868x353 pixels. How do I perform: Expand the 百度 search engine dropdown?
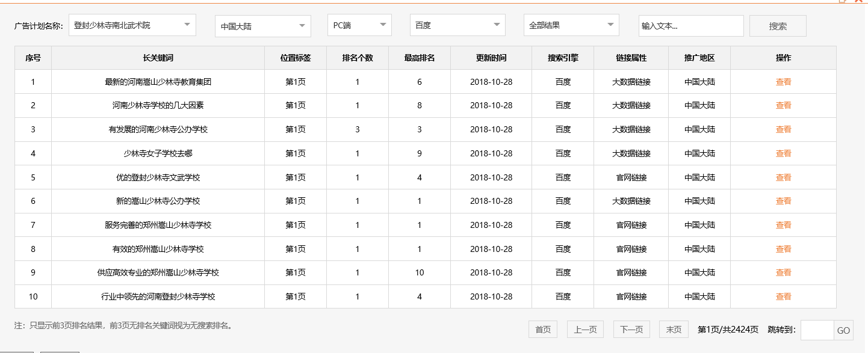[457, 25]
